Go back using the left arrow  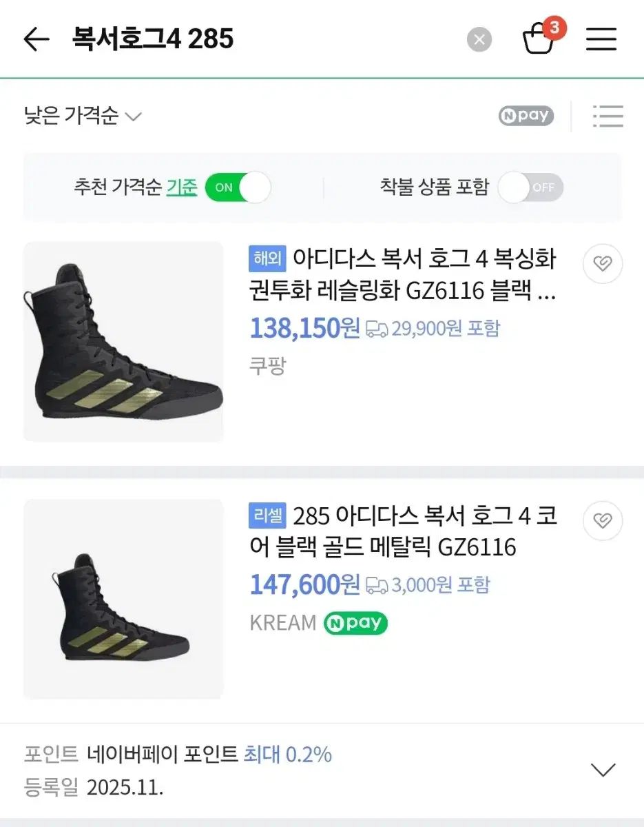[36, 39]
